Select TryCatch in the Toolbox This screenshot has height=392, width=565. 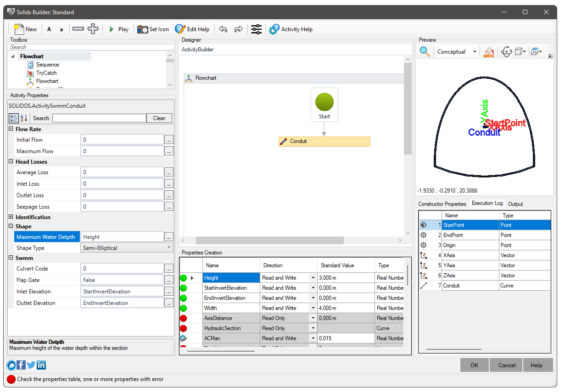[x=46, y=73]
